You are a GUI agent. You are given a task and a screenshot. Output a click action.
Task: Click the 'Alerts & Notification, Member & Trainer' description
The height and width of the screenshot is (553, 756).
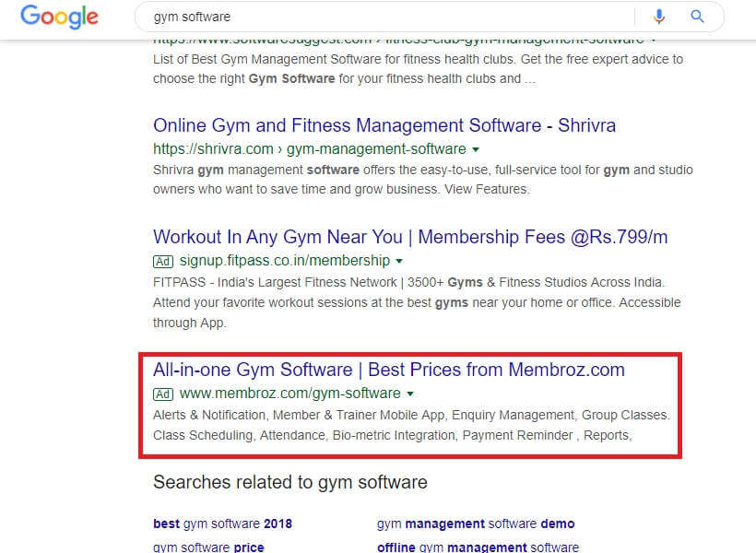pos(411,425)
